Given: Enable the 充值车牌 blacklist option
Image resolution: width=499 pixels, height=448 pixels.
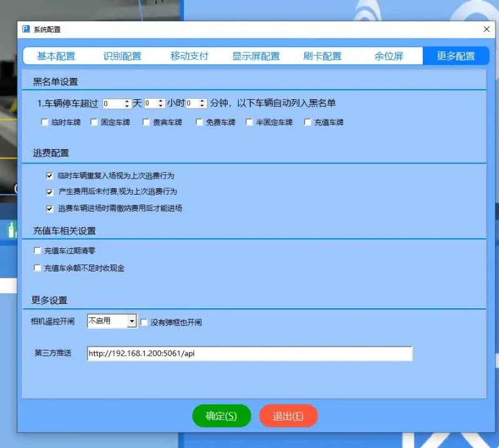Looking at the screenshot, I should pyautogui.click(x=308, y=122).
